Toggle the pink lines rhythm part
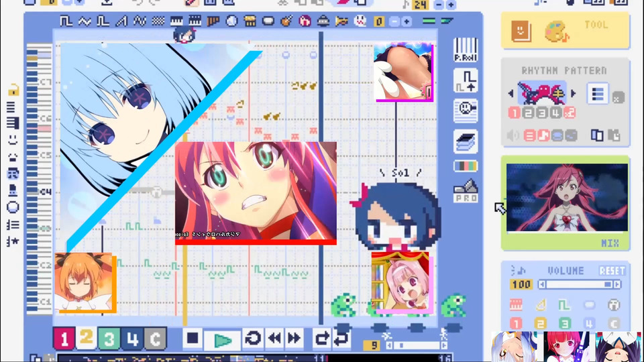This screenshot has height=362, width=644. tap(529, 135)
